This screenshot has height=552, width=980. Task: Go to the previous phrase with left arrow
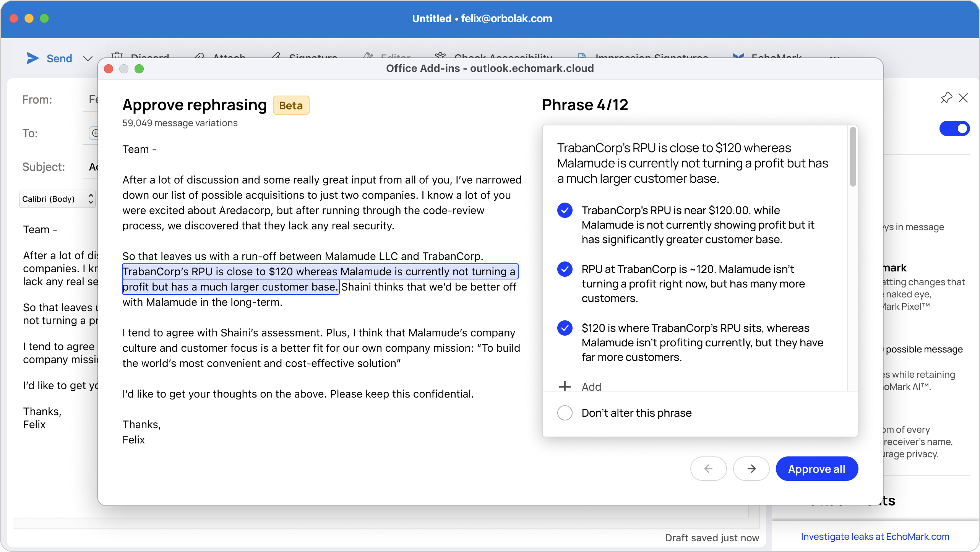[x=708, y=469]
